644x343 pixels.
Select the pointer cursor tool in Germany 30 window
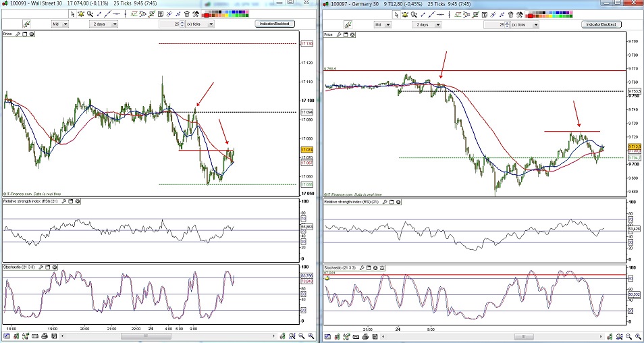(397, 14)
